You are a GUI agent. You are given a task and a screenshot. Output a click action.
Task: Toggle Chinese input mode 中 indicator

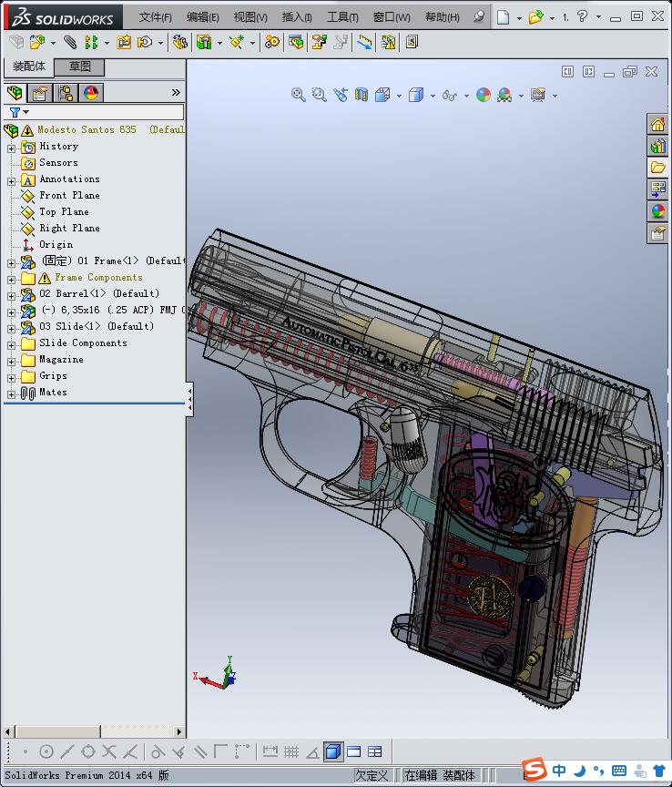point(559,771)
